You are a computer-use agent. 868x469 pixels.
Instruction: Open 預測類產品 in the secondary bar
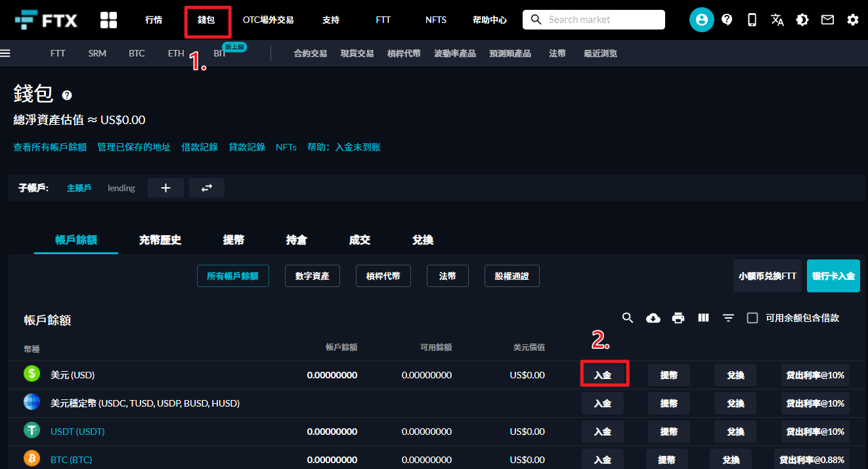pos(510,53)
